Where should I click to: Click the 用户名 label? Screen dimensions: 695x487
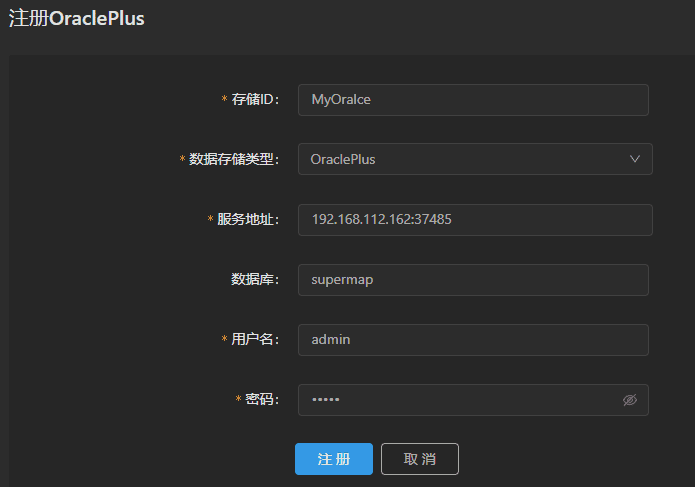[254, 340]
